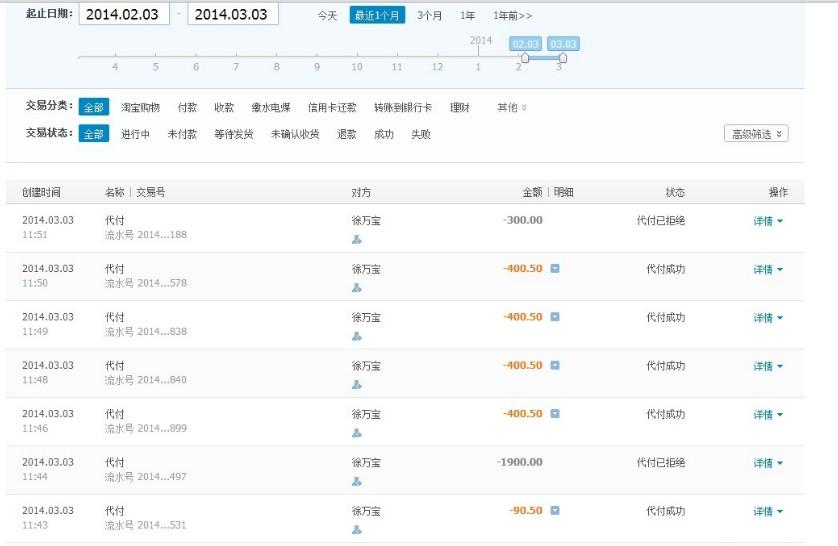Click the start date field 2014.02.03
Viewport: 838px width, 546px height.
coord(124,14)
